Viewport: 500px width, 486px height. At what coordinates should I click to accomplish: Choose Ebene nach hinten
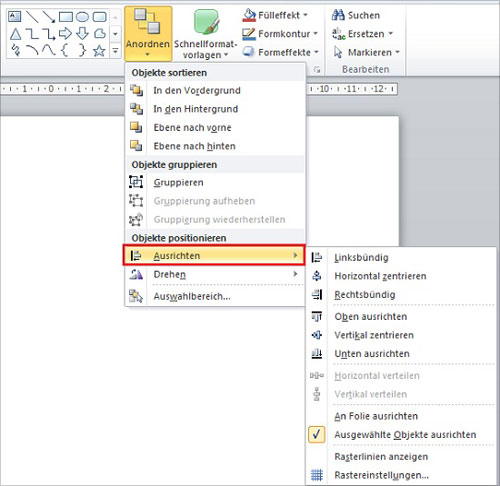pyautogui.click(x=214, y=146)
